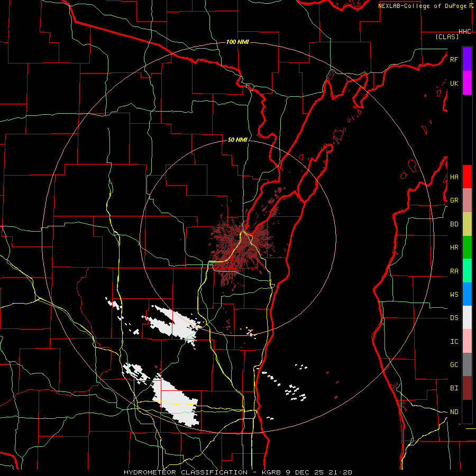The width and height of the screenshot is (476, 476).
Task: Click the UK legend label
Action: click(x=454, y=83)
